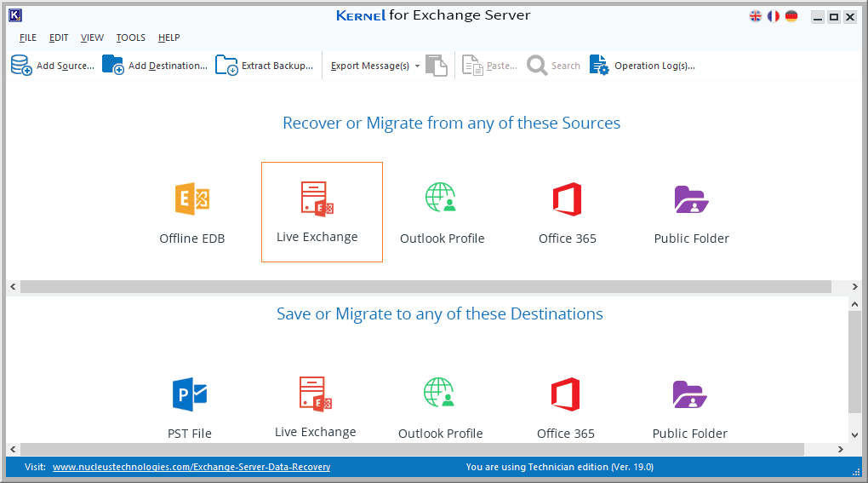Click the copy icon beside Export Message(s)
This screenshot has width=868, height=483.
point(437,66)
